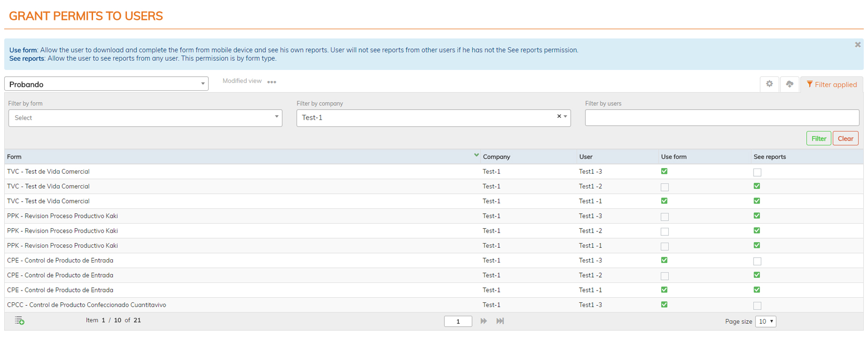Screen dimensions: 868x338
Task: Open the Page size dropdown
Action: click(765, 321)
